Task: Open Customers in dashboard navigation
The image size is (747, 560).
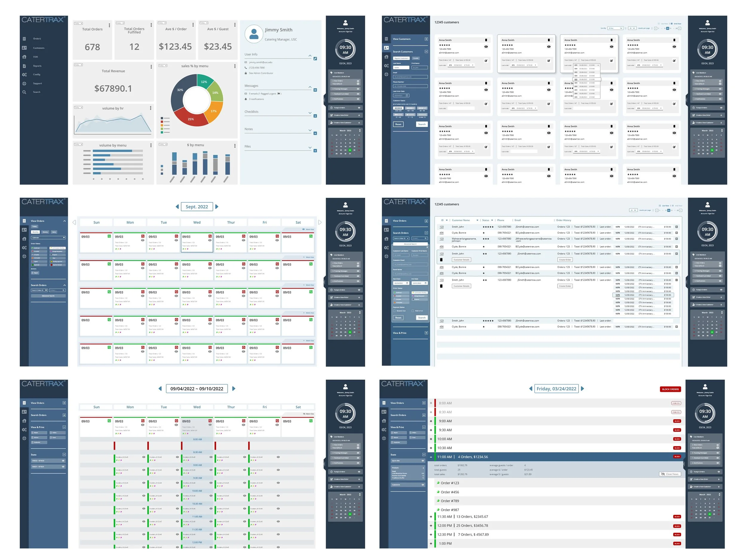Action: point(39,48)
